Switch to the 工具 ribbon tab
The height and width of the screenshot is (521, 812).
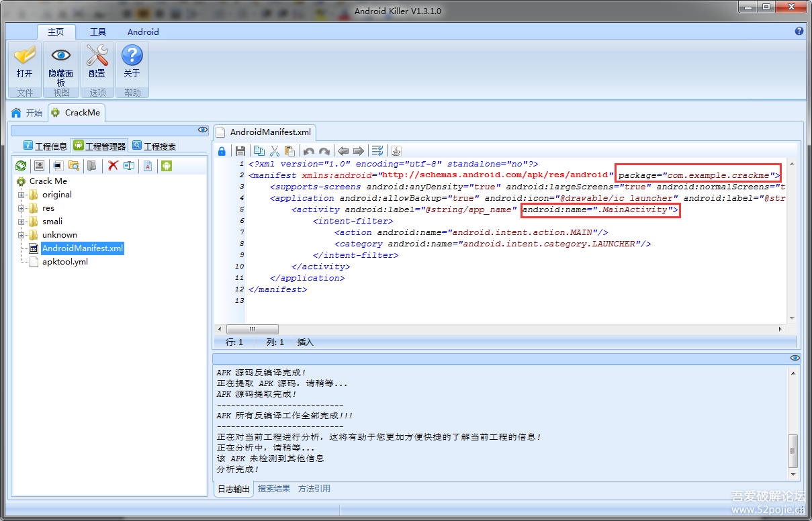(98, 32)
